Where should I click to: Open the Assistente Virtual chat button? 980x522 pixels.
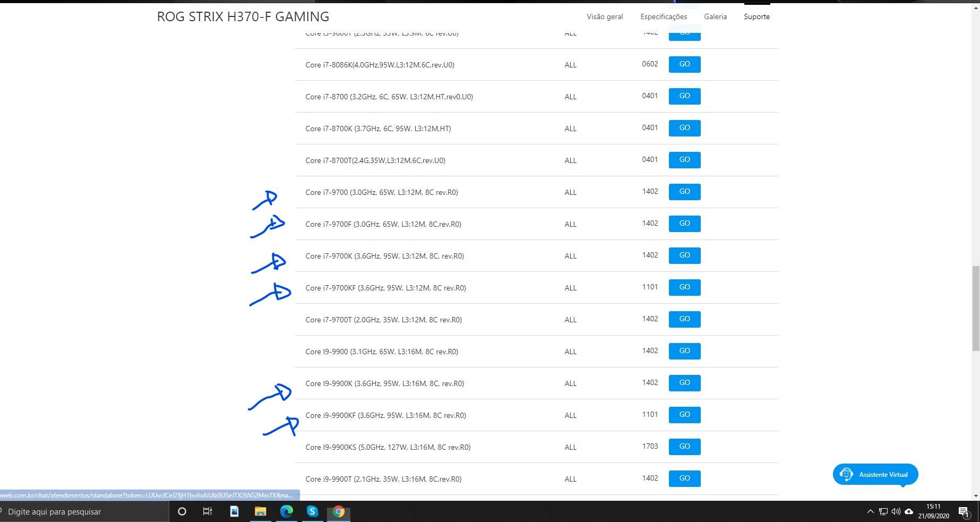[x=875, y=474]
